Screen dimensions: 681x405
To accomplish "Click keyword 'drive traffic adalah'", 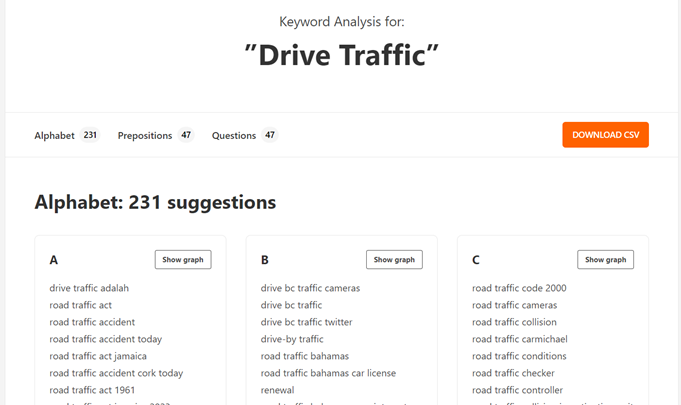I will (89, 288).
